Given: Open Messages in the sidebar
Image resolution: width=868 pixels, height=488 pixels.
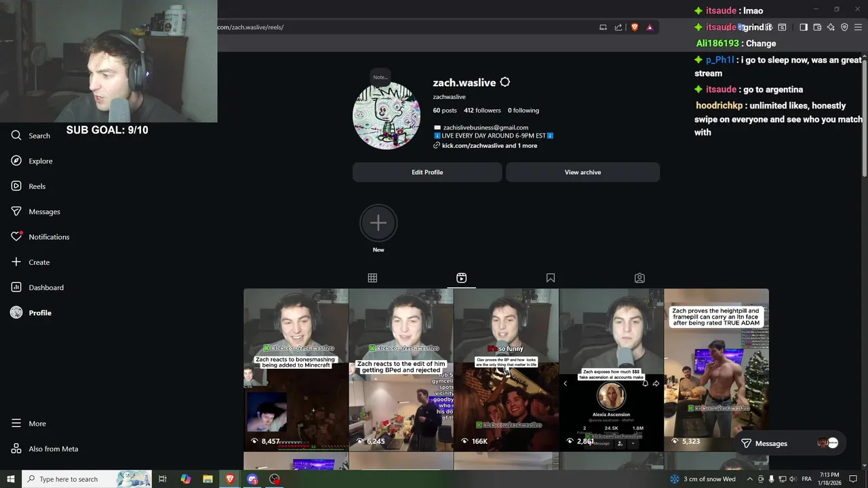Looking at the screenshot, I should (35, 211).
